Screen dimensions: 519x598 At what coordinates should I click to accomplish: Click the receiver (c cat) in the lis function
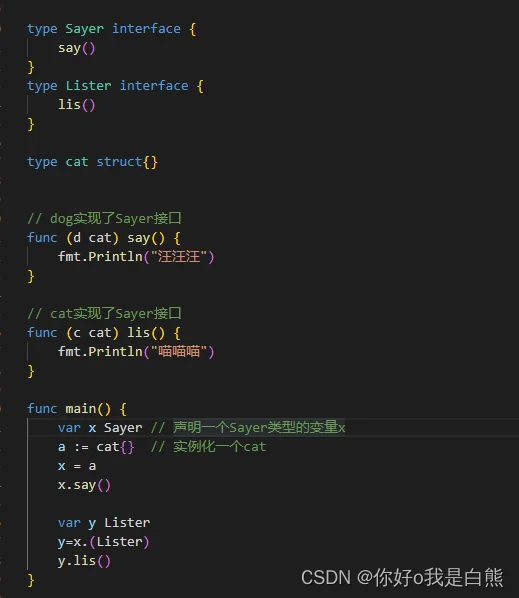point(92,333)
